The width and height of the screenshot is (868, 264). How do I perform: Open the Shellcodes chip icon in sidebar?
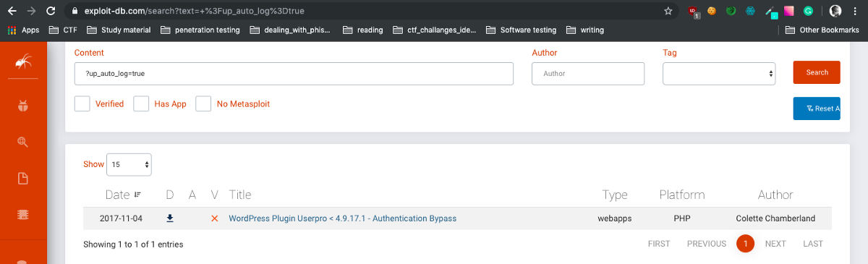pos(23,215)
